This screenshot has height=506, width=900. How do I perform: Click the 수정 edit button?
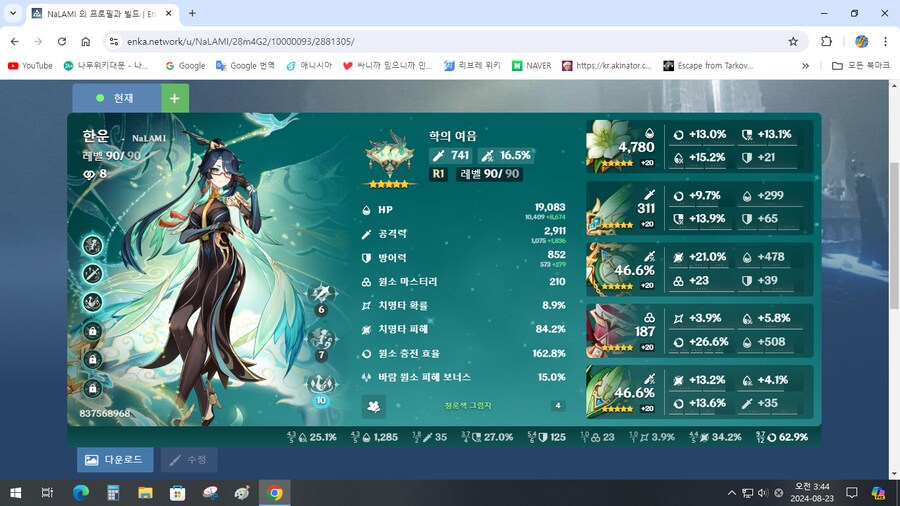pos(189,460)
